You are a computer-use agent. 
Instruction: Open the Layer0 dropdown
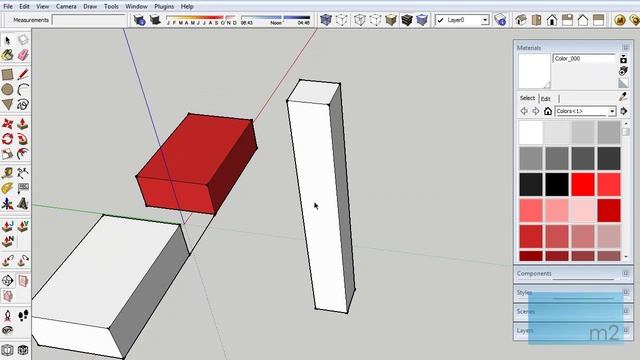point(484,20)
